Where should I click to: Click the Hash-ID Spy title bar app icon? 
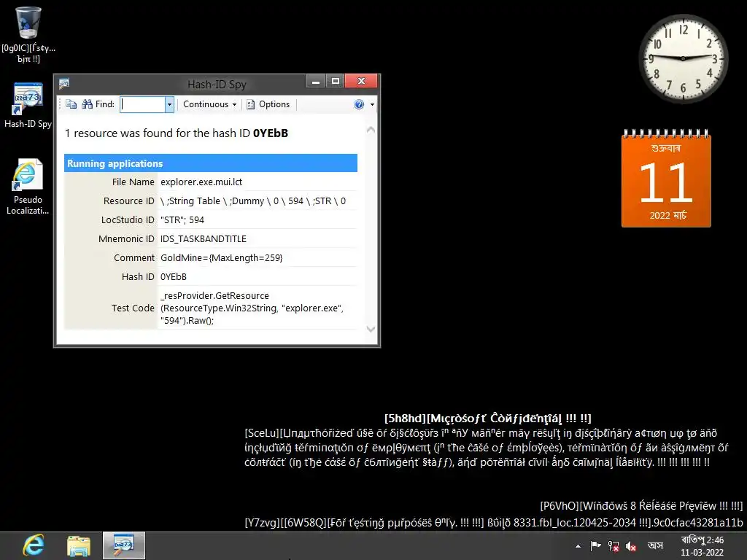coord(64,84)
